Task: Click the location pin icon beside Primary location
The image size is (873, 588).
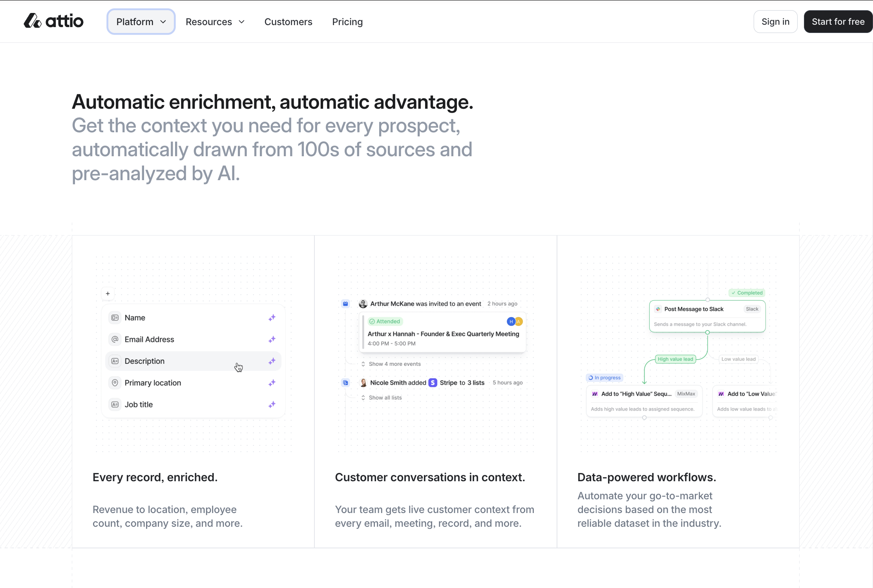Action: tap(115, 383)
